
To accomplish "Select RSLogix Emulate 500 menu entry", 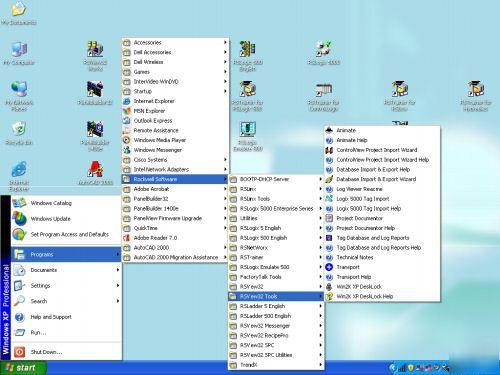I will tap(276, 267).
